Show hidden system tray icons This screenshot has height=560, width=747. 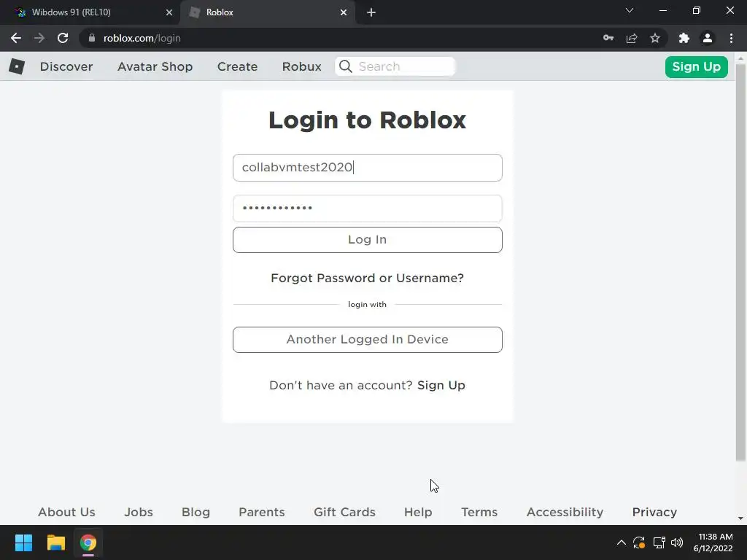[x=622, y=542]
